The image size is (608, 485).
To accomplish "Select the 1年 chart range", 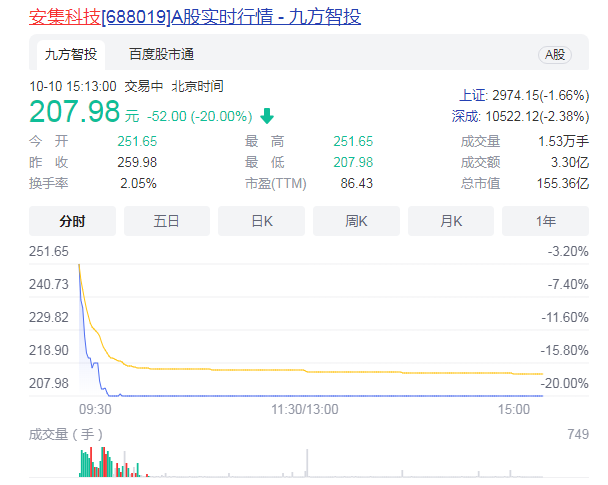I will pos(545,220).
